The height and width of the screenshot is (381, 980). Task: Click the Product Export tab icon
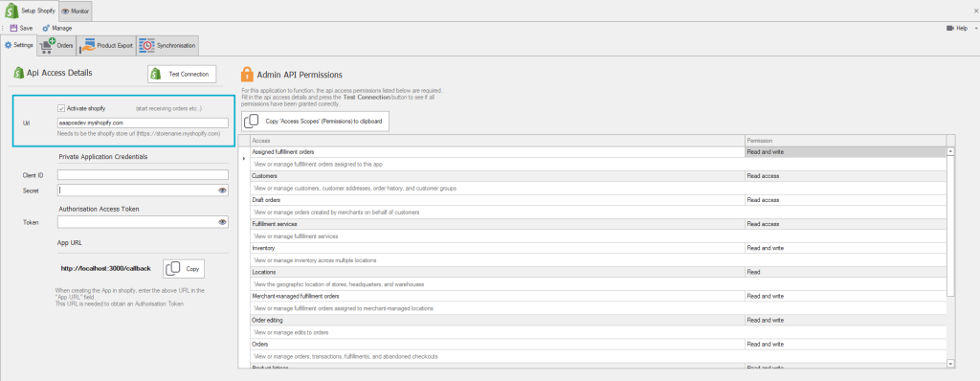click(x=87, y=46)
